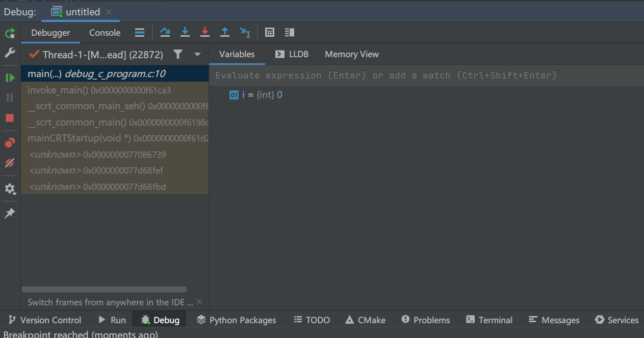Open Evaluate Expression calculator icon

(x=270, y=33)
